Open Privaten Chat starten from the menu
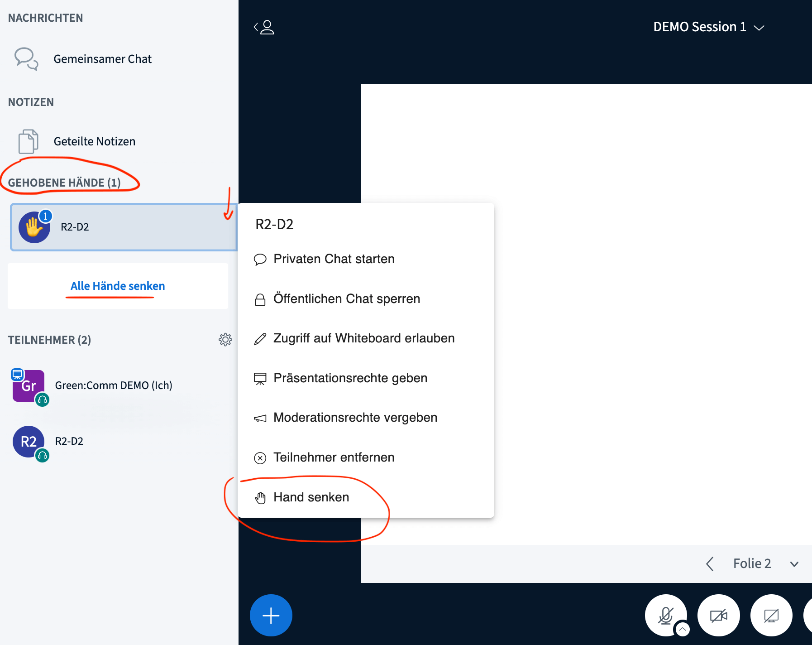The image size is (812, 645). tap(334, 259)
